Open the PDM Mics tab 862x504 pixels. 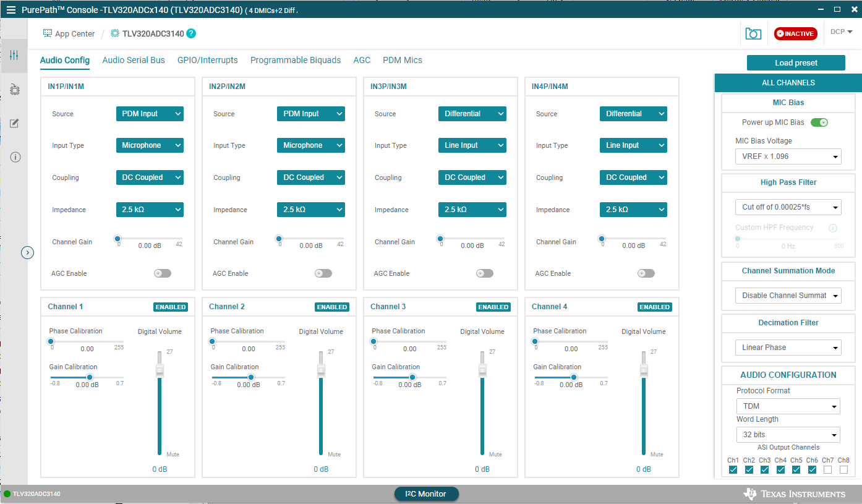[x=403, y=60]
